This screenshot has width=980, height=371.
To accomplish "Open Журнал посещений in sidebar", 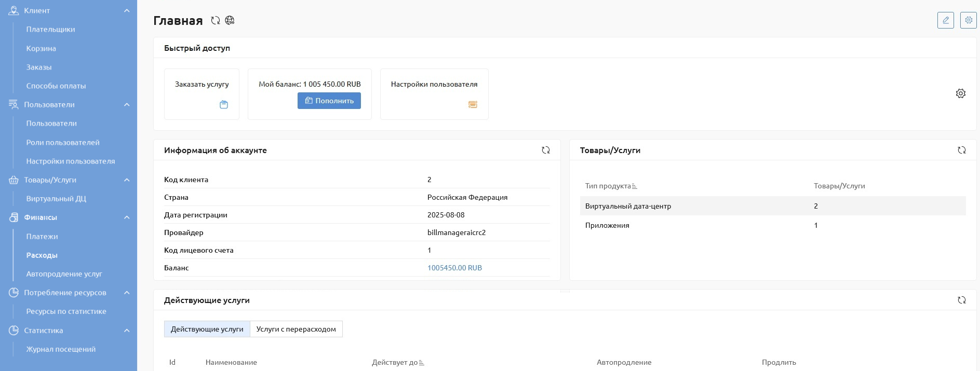I will point(61,349).
